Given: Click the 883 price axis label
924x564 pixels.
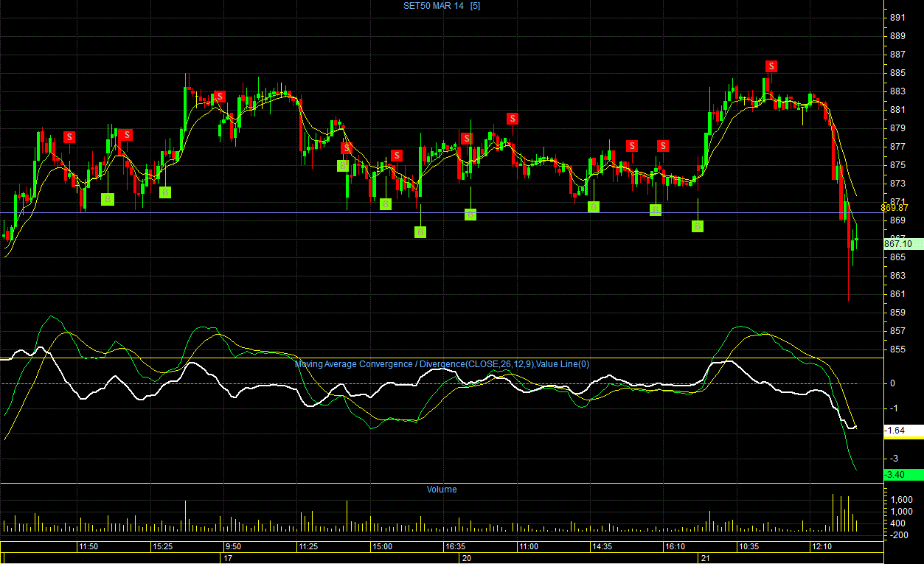Looking at the screenshot, I should coord(898,91).
